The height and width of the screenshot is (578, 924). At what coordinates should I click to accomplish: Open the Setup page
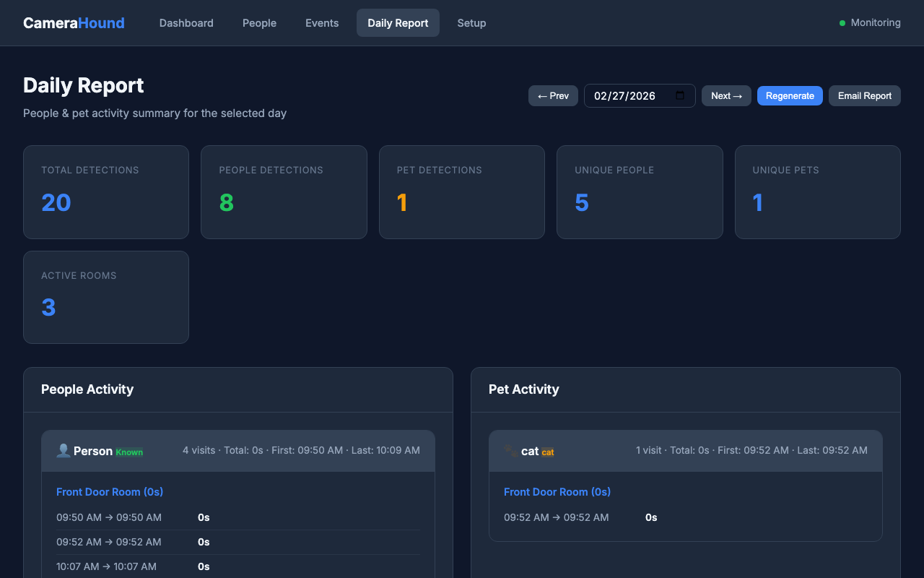[471, 22]
